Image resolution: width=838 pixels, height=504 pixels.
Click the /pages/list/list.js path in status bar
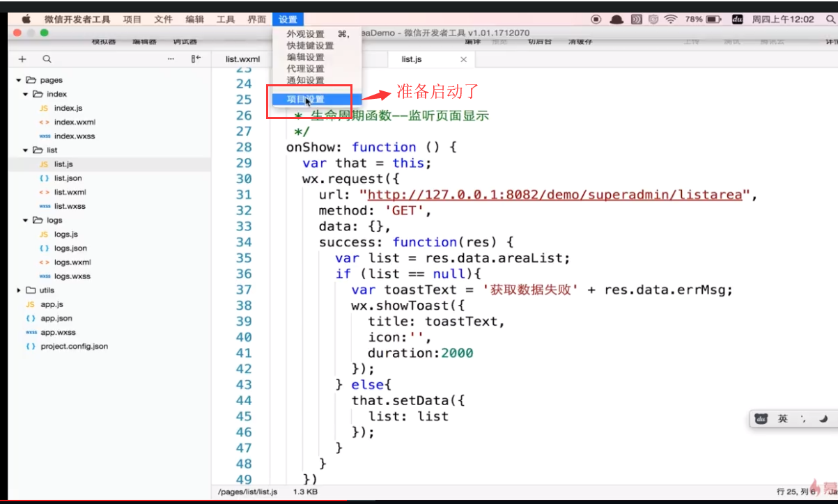[x=247, y=491]
